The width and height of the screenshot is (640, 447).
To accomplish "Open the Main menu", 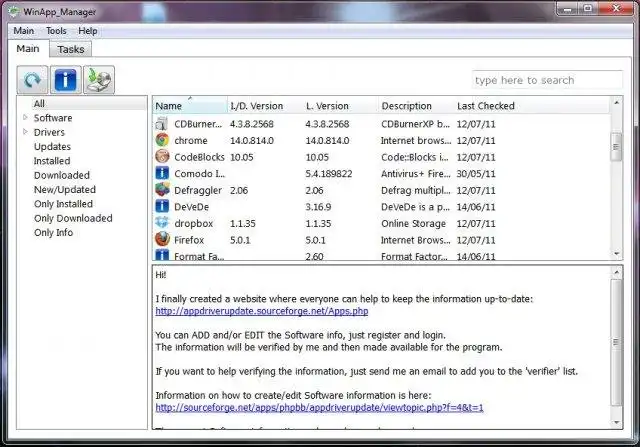I will (x=24, y=31).
